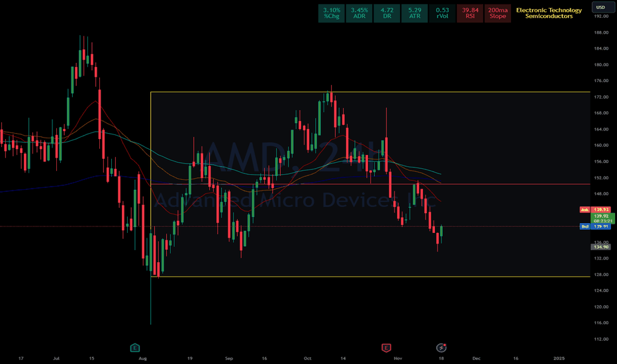Click the green last price label 139.92
This screenshot has width=617, height=364.
pyautogui.click(x=602, y=218)
